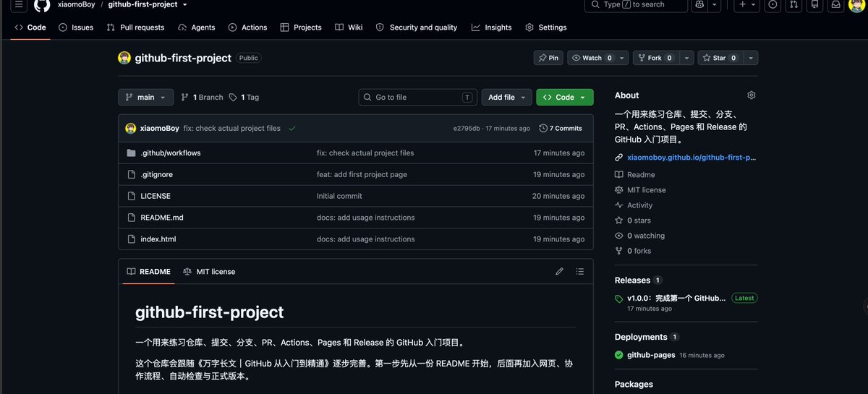Open the index.html file
The image size is (868, 394).
158,239
